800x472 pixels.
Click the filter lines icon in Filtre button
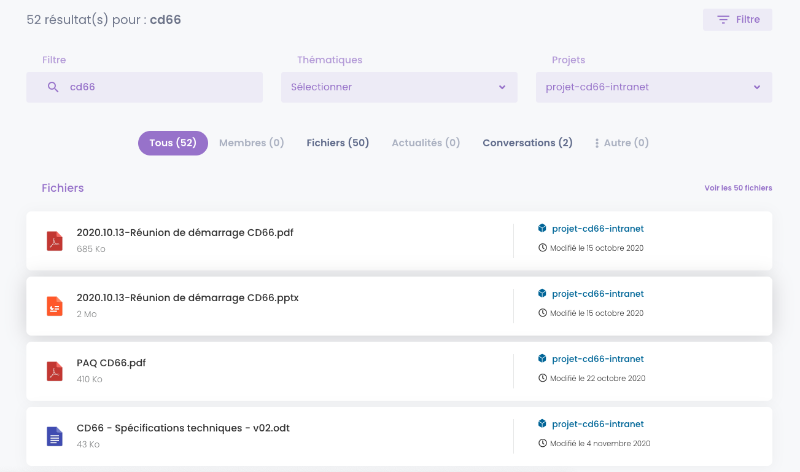pyautogui.click(x=723, y=19)
